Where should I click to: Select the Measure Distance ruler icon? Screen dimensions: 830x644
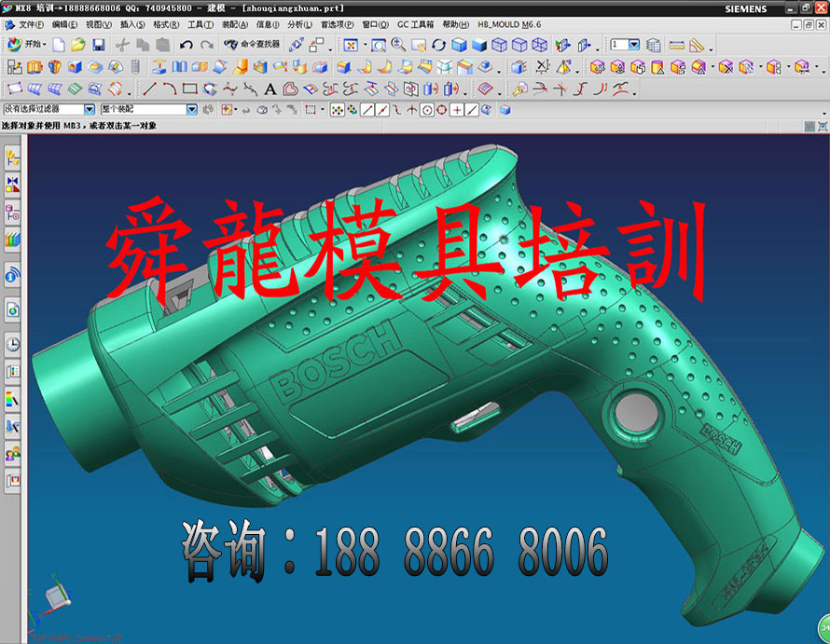pyautogui.click(x=676, y=45)
